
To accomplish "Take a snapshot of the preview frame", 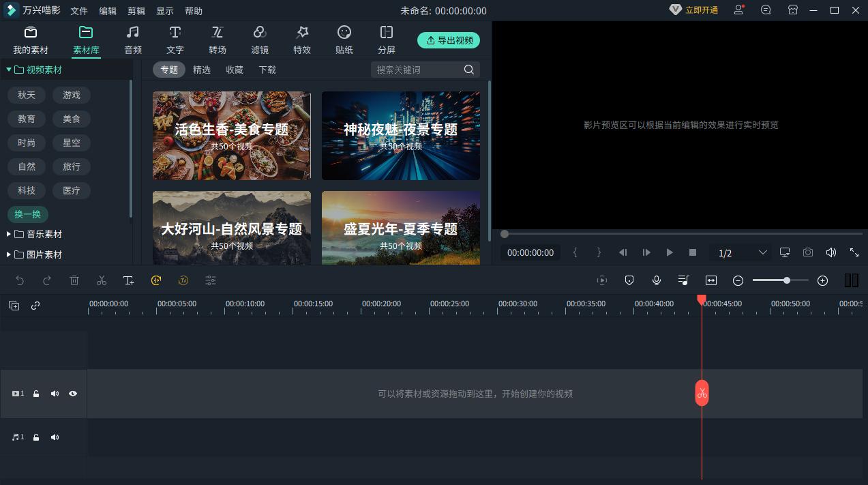I will click(808, 252).
